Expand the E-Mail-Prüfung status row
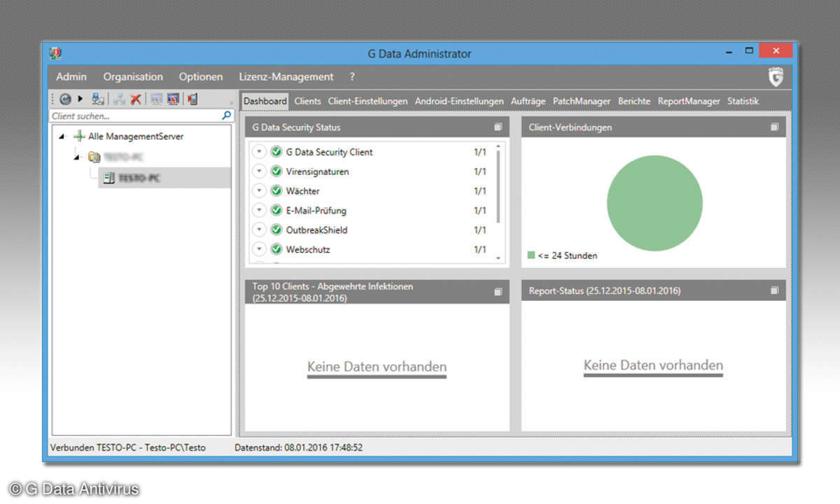Screen dimensions: 840x504 pyautogui.click(x=259, y=211)
